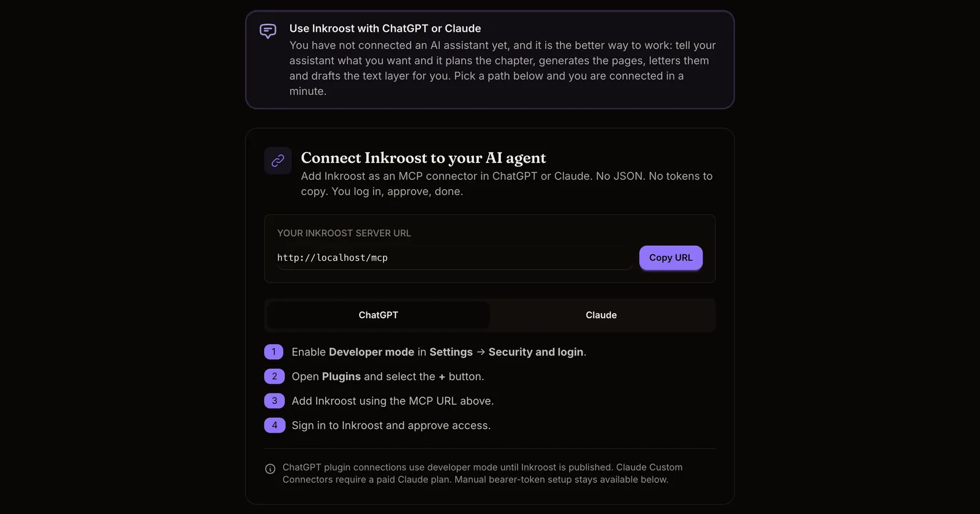Click the plus symbol in step 2
This screenshot has width=980, height=514.
tap(442, 377)
